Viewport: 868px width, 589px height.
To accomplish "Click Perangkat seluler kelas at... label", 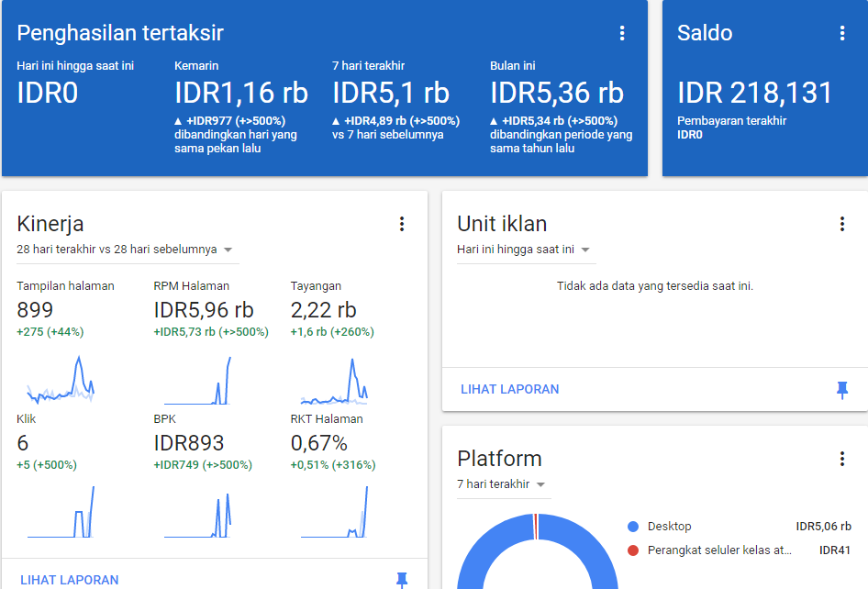I will pyautogui.click(x=719, y=550).
